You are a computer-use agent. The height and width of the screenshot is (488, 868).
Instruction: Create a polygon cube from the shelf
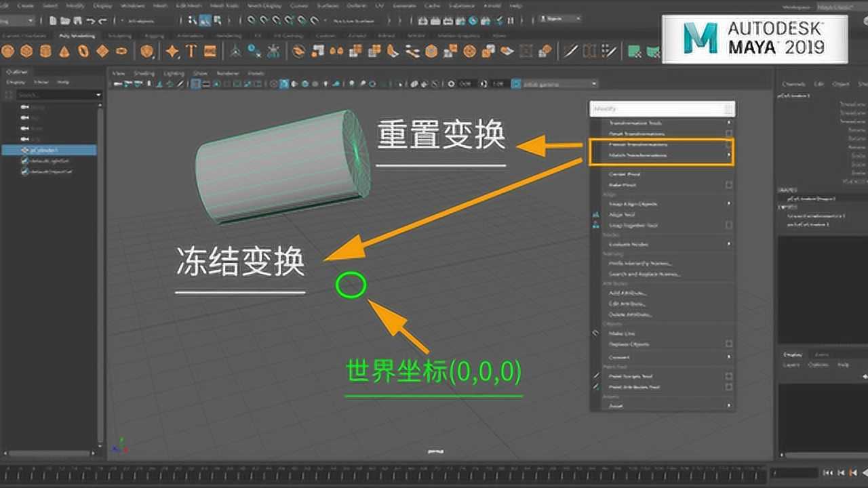tap(26, 51)
